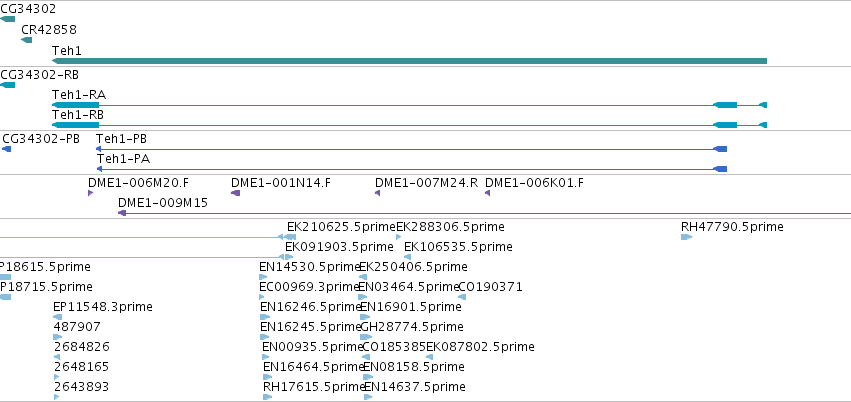Open the EN16245.5prime EST
Screen dimensions: 851x402
[265, 337]
